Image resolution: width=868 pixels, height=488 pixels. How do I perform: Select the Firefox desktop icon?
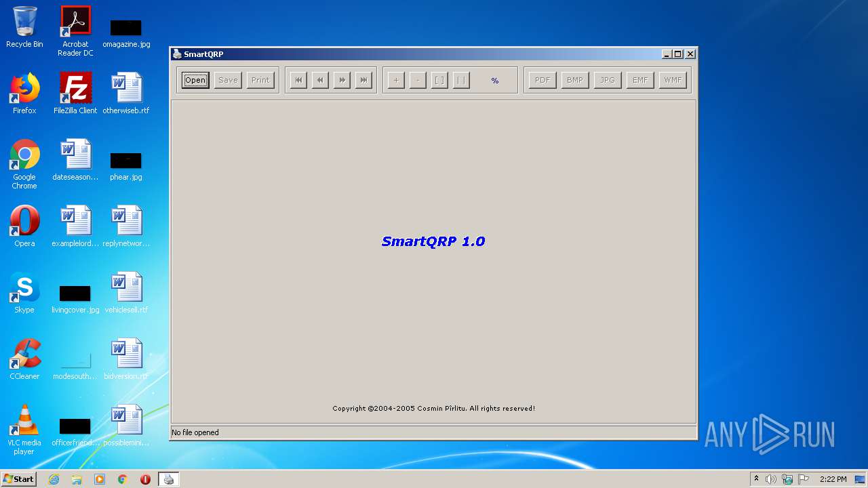(x=24, y=94)
